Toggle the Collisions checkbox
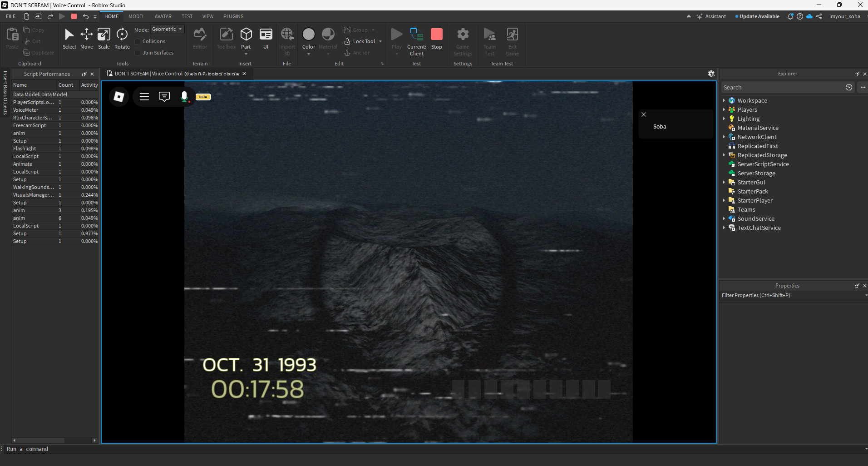 click(138, 41)
